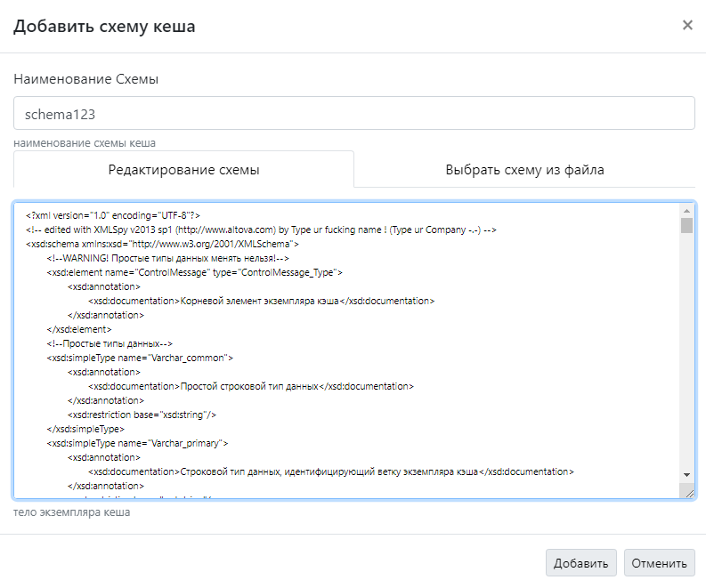Click the Varchar_primary simpleType line
The image size is (706, 588).
click(138, 442)
